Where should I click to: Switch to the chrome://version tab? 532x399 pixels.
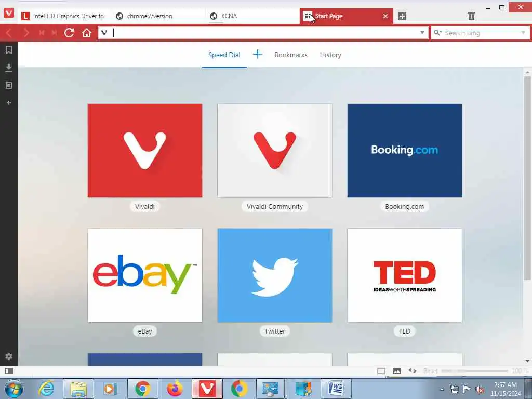(x=158, y=16)
